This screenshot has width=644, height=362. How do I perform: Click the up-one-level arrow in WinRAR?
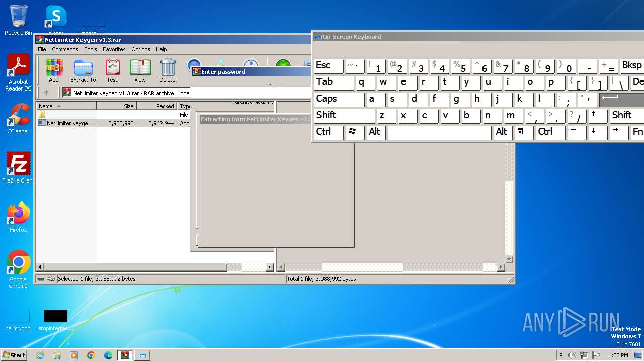coord(46,93)
